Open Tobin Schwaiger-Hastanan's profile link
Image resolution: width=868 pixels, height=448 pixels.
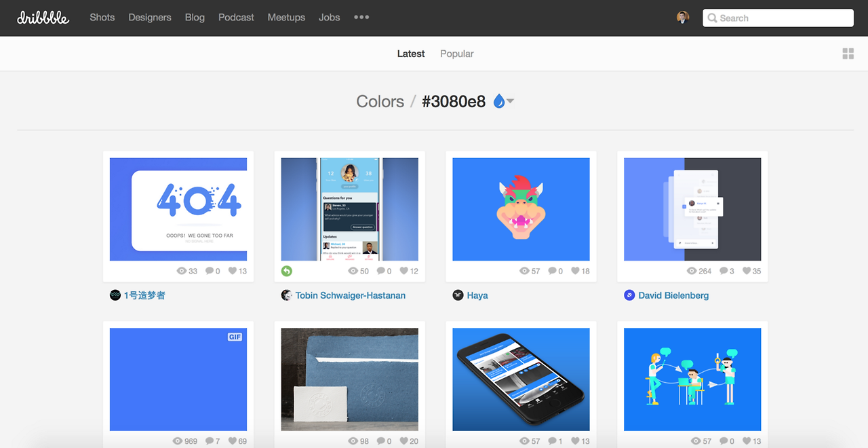click(x=351, y=295)
